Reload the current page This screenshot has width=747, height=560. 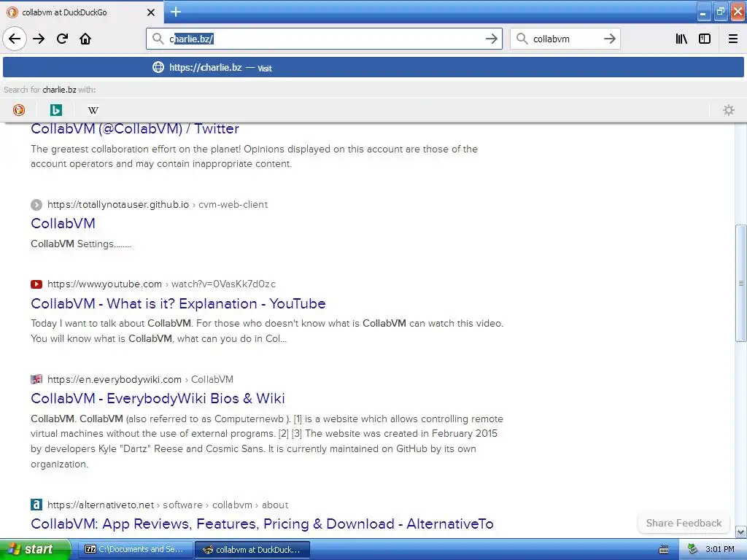point(63,39)
